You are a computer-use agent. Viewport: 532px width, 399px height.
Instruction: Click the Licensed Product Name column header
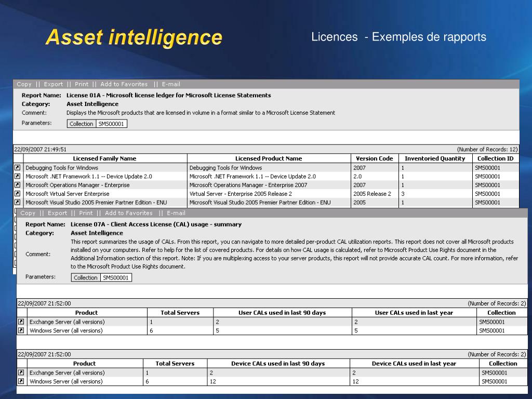269,158
